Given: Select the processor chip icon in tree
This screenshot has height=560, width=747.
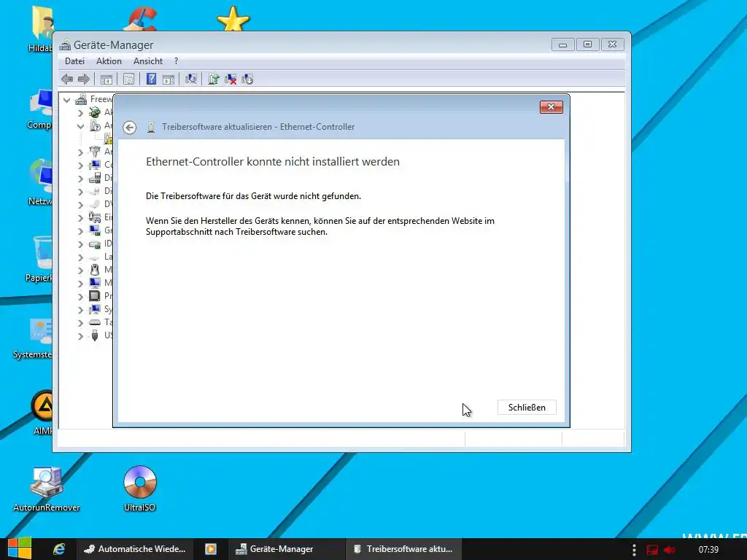Looking at the screenshot, I should coord(95,296).
